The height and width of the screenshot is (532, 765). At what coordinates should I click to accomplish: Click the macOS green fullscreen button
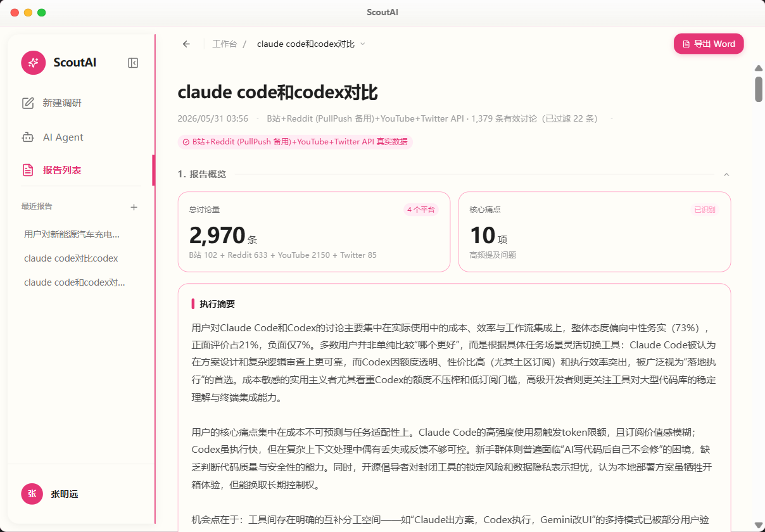coord(42,13)
